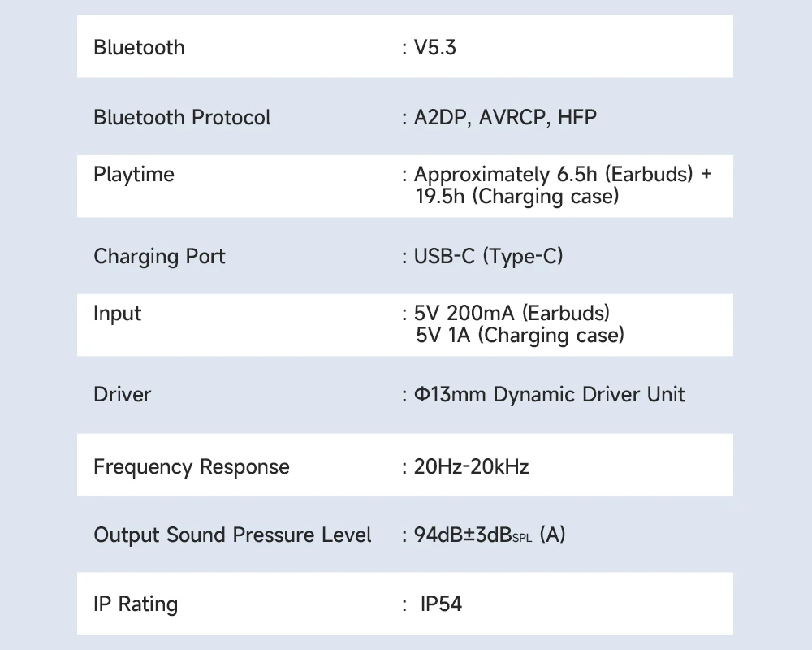Viewport: 812px width, 650px height.
Task: Click the Charging Port label
Action: pyautogui.click(x=159, y=257)
